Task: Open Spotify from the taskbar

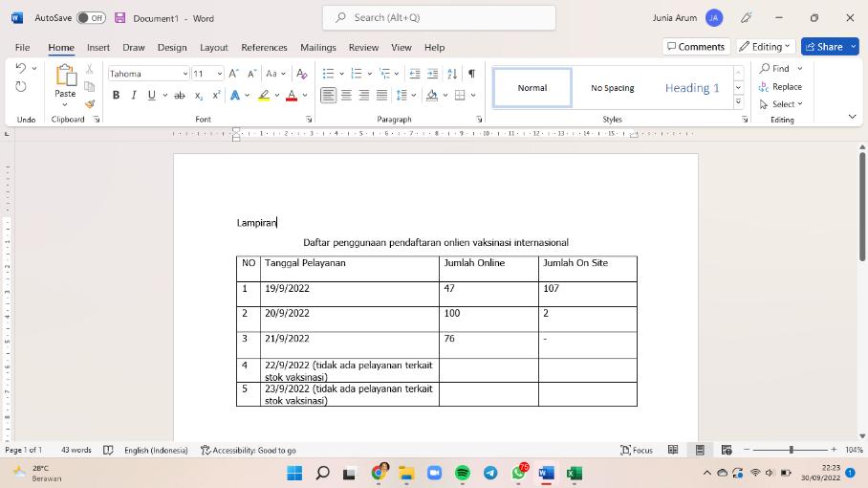Action: tap(463, 473)
